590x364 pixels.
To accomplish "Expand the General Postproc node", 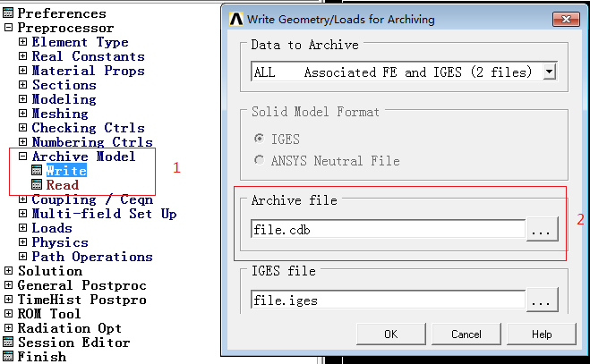I will pyautogui.click(x=8, y=284).
